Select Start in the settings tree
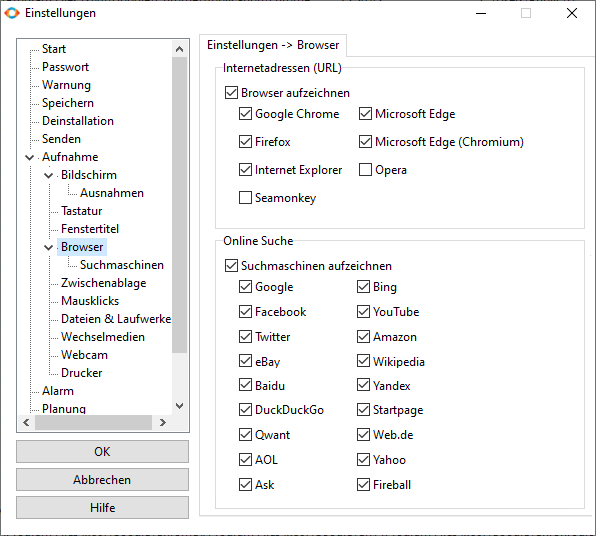596x536 pixels. point(54,49)
